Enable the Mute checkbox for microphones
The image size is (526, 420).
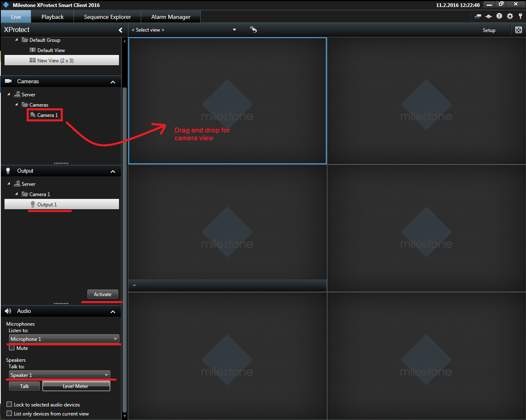tap(12, 348)
